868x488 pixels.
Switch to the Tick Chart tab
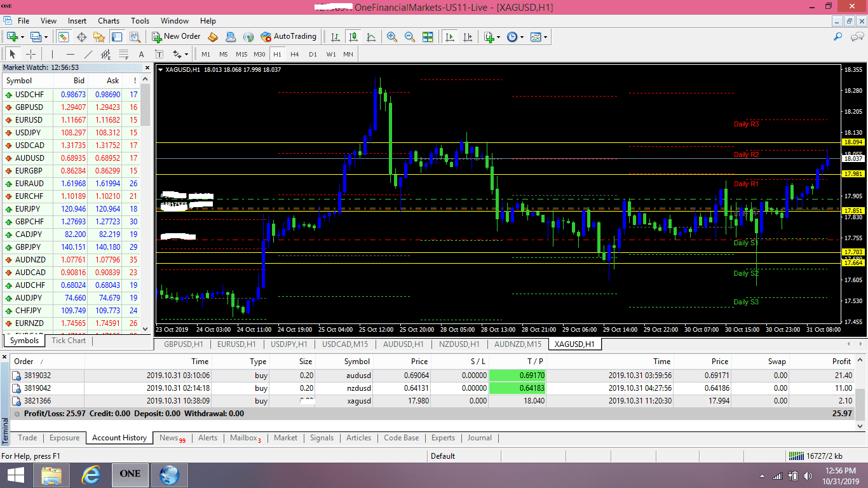[69, 341]
